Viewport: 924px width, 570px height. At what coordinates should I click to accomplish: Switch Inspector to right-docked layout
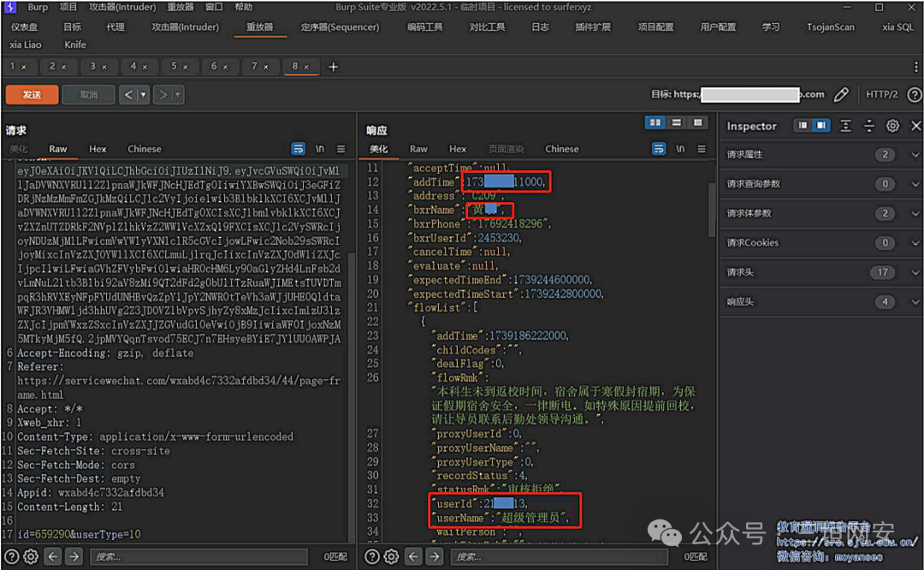[820, 126]
